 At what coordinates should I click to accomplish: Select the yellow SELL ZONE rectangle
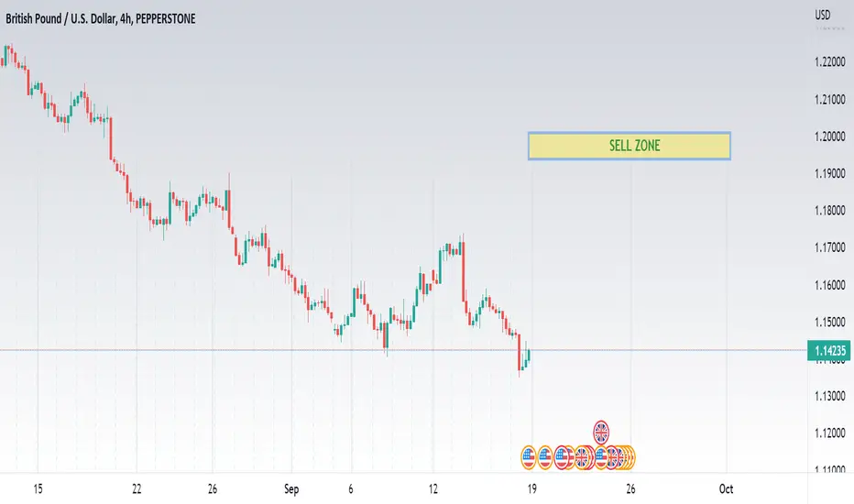[x=630, y=146]
